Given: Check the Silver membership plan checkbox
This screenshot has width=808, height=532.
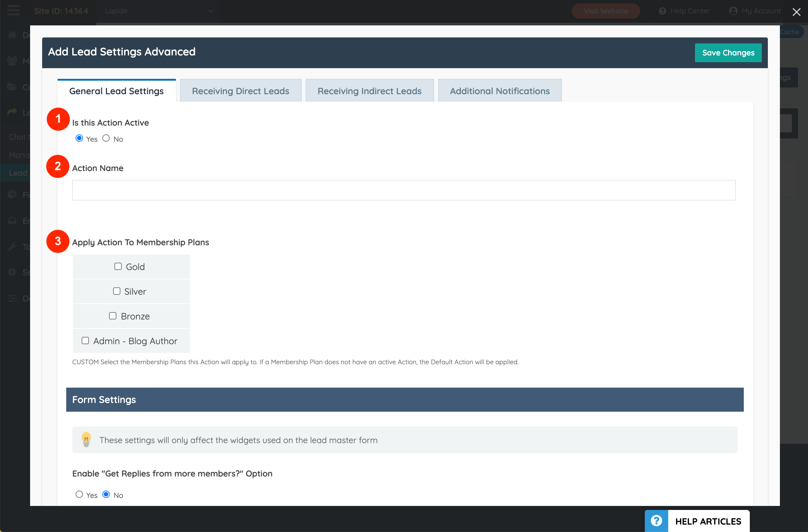Looking at the screenshot, I should coord(116,291).
